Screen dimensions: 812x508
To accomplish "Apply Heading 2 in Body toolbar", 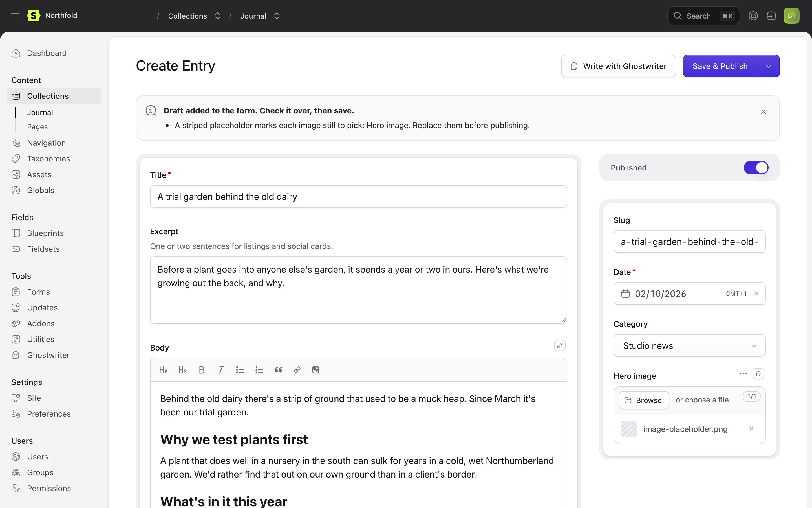I will tap(164, 370).
